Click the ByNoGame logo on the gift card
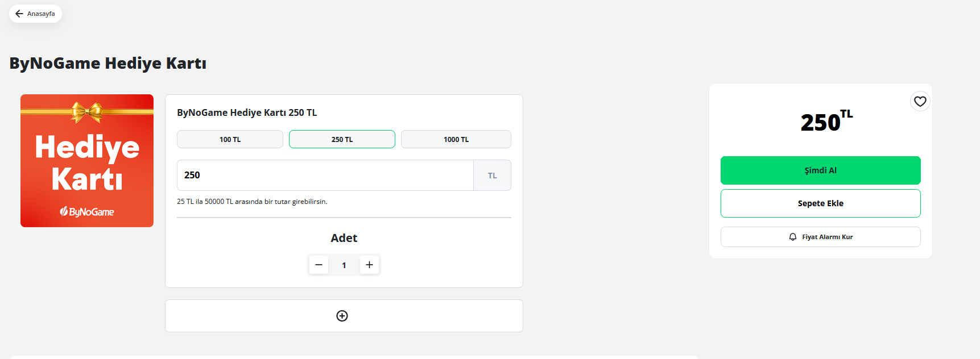 pyautogui.click(x=87, y=212)
